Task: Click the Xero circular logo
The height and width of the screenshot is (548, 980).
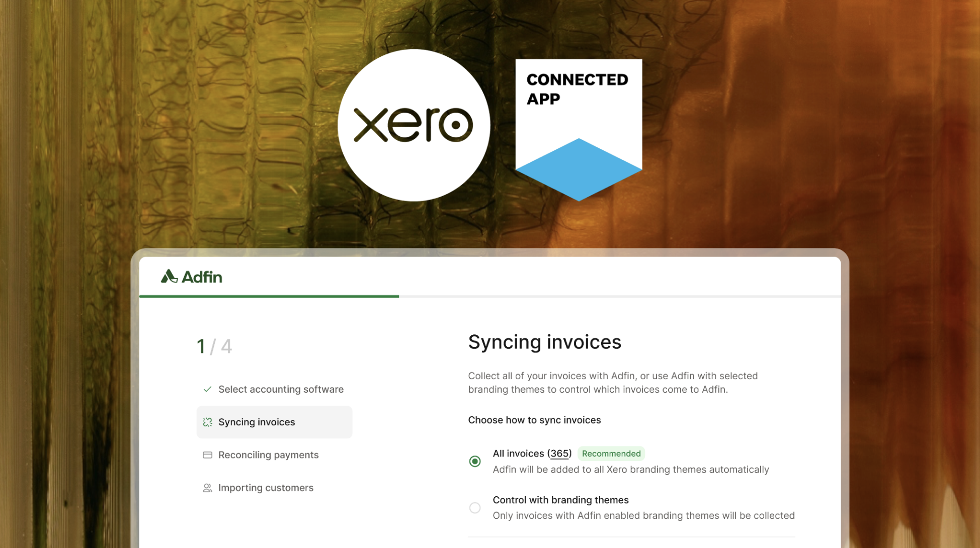Action: click(414, 125)
